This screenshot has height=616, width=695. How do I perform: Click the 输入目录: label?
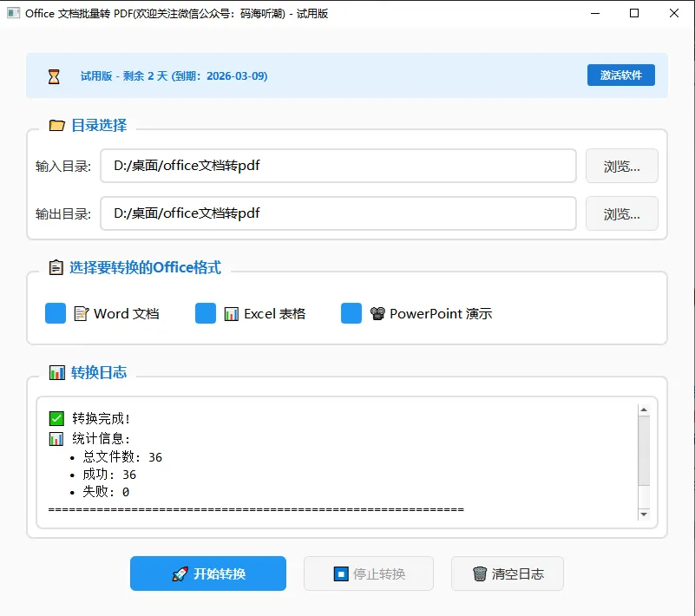pos(63,167)
